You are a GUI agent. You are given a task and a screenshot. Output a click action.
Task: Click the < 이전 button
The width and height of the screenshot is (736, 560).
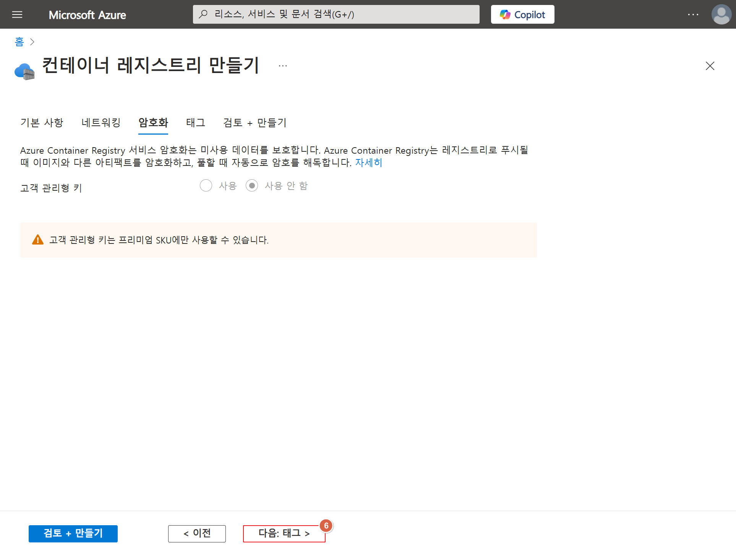point(197,533)
